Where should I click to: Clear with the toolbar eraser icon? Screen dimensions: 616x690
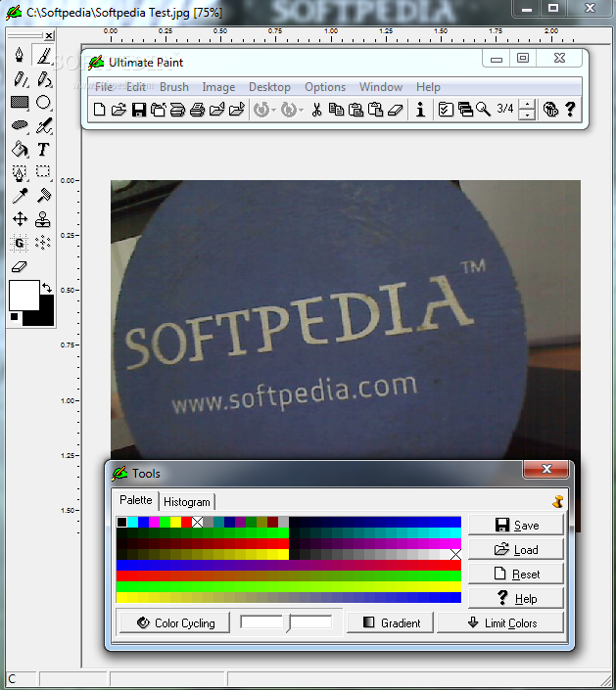pos(396,110)
